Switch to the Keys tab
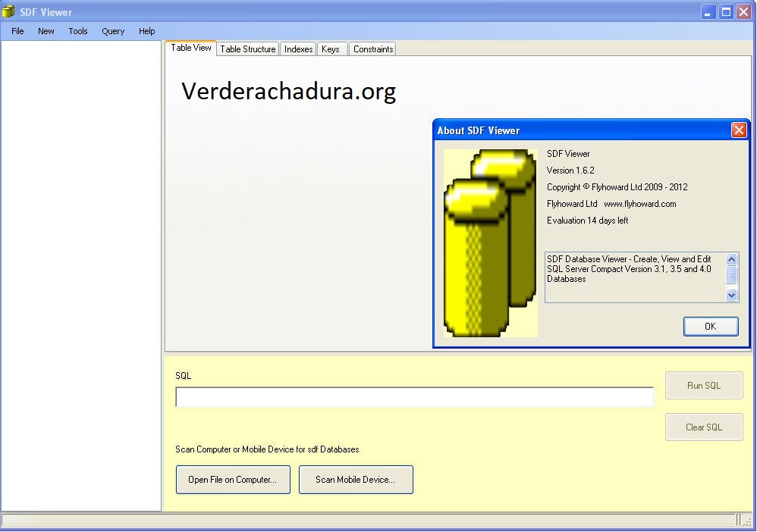This screenshot has width=757, height=532. (331, 49)
